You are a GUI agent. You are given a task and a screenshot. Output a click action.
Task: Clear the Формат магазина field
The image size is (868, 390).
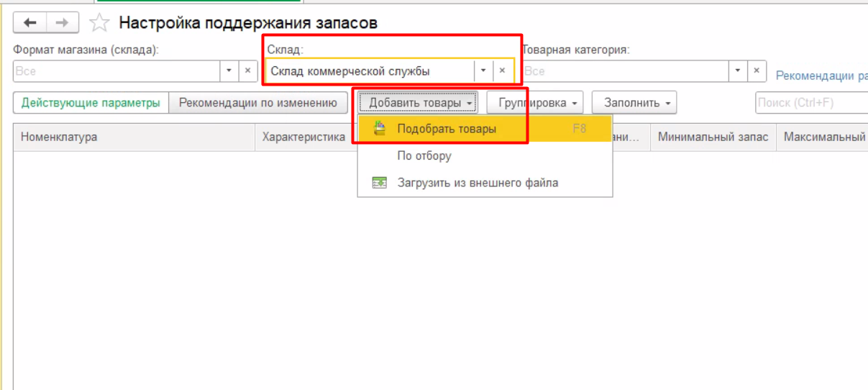click(x=247, y=71)
